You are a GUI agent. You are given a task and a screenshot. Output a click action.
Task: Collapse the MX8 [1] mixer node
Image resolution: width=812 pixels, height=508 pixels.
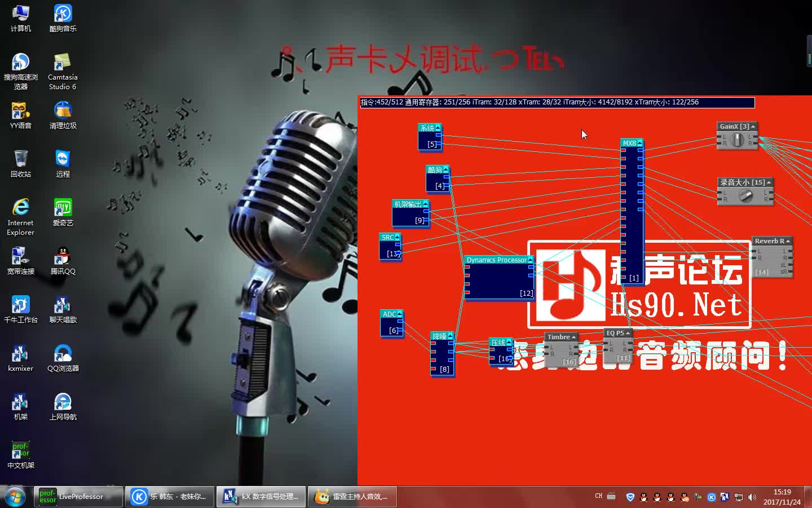(639, 143)
